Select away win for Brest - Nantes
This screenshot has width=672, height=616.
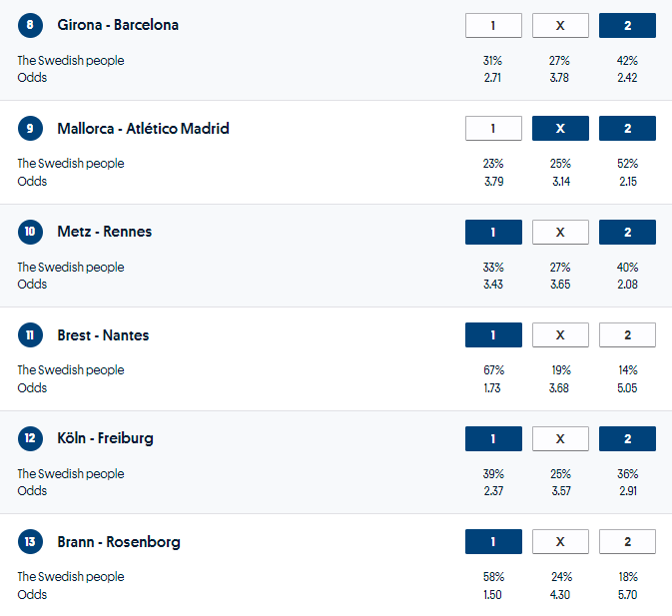[x=627, y=335]
